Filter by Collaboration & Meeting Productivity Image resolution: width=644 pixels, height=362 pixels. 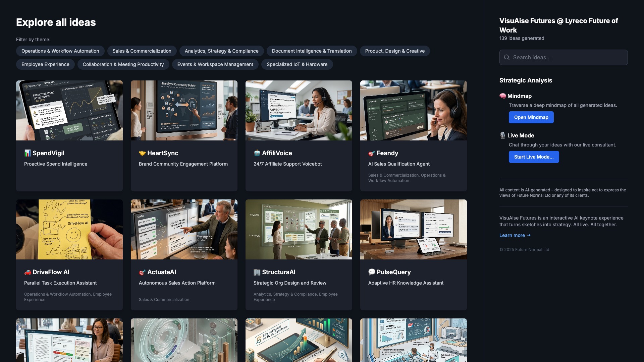coord(123,64)
